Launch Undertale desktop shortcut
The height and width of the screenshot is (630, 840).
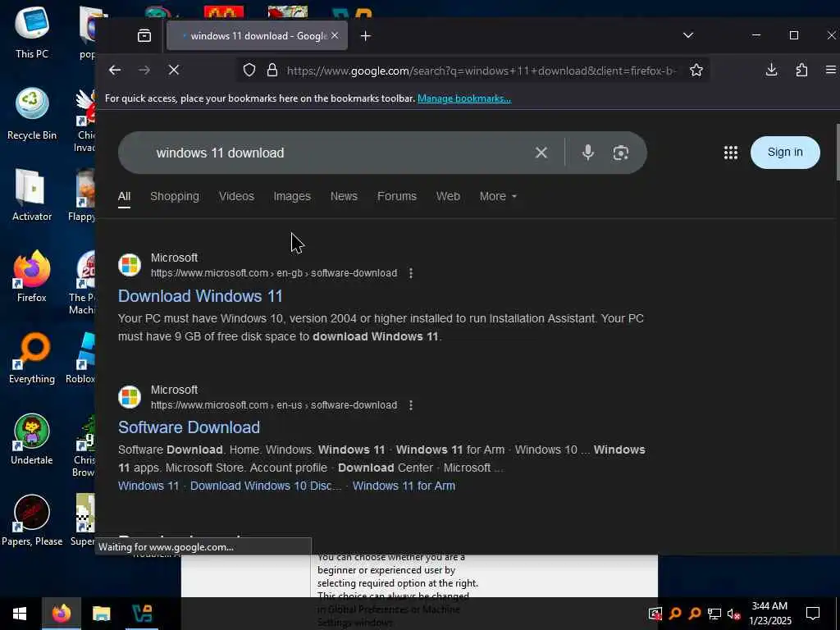click(x=32, y=440)
